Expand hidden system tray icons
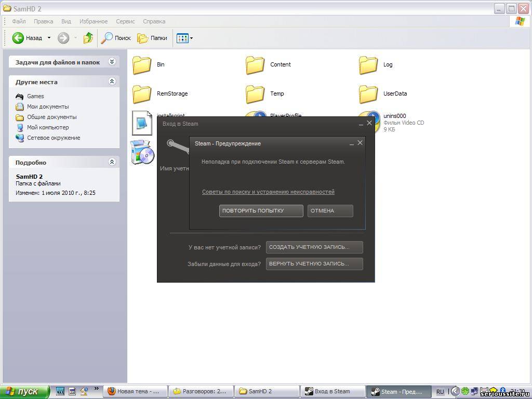The height and width of the screenshot is (399, 532). [456, 392]
